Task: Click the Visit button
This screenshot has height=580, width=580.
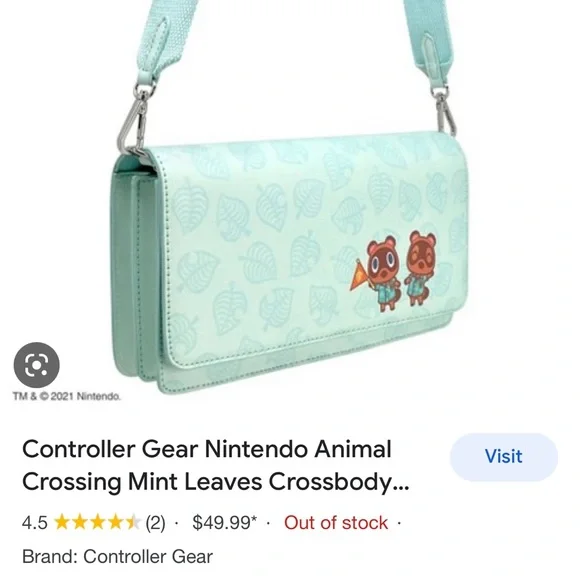Action: (503, 457)
